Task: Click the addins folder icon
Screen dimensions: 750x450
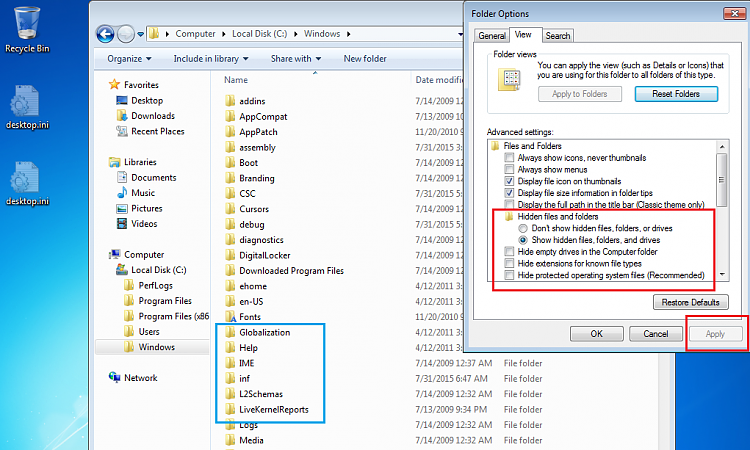Action: (231, 101)
